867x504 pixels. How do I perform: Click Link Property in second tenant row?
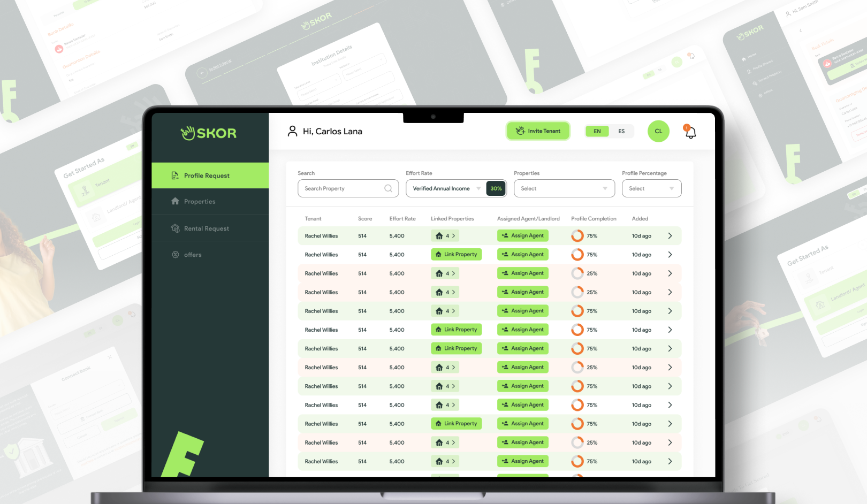point(456,255)
